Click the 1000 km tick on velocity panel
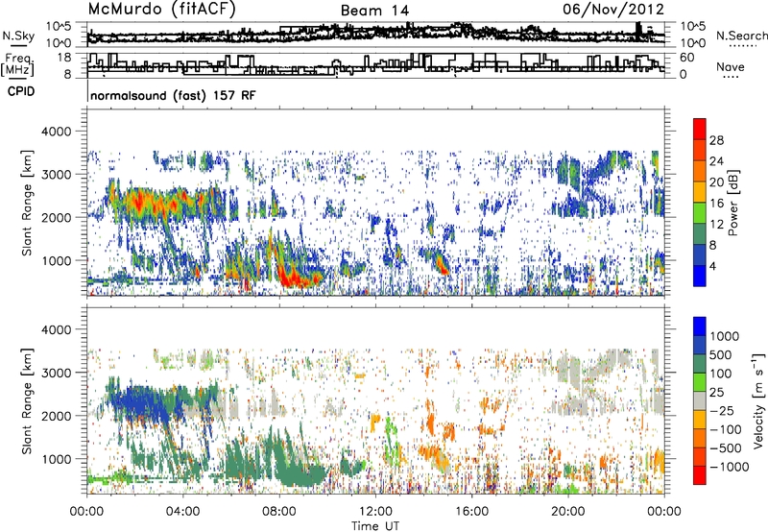Image resolution: width=768 pixels, height=532 pixels. point(56,459)
